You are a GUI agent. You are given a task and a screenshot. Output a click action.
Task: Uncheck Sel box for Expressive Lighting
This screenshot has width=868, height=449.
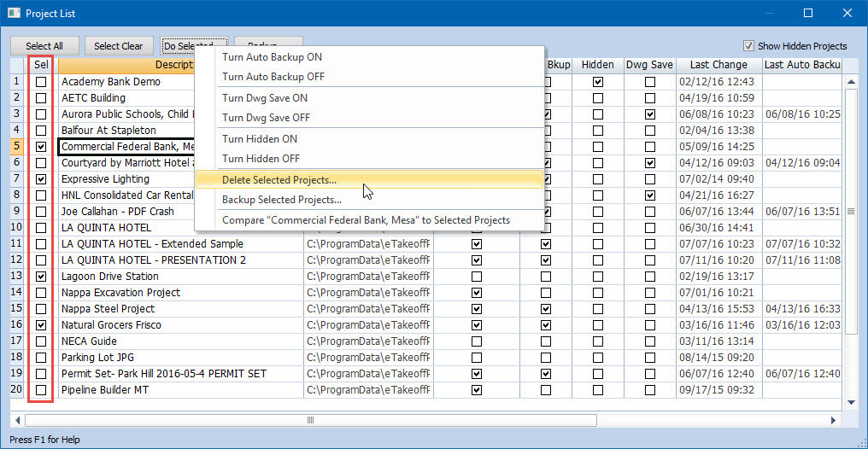[x=41, y=179]
